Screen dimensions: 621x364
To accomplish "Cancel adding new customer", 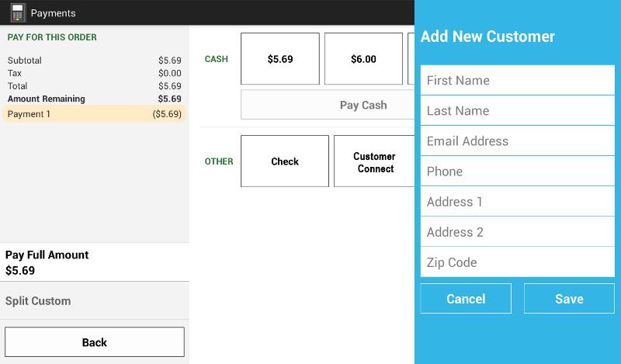I will [x=466, y=299].
